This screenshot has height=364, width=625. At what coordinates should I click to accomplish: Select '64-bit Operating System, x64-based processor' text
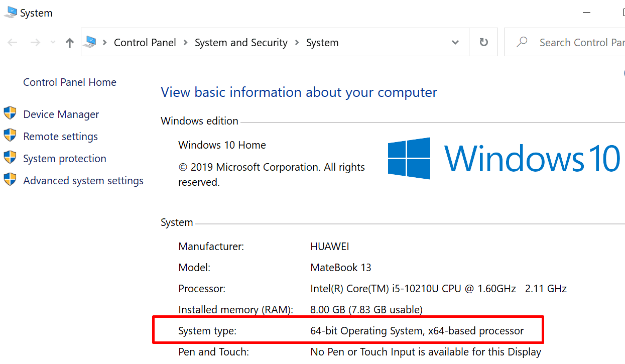pyautogui.click(x=417, y=331)
